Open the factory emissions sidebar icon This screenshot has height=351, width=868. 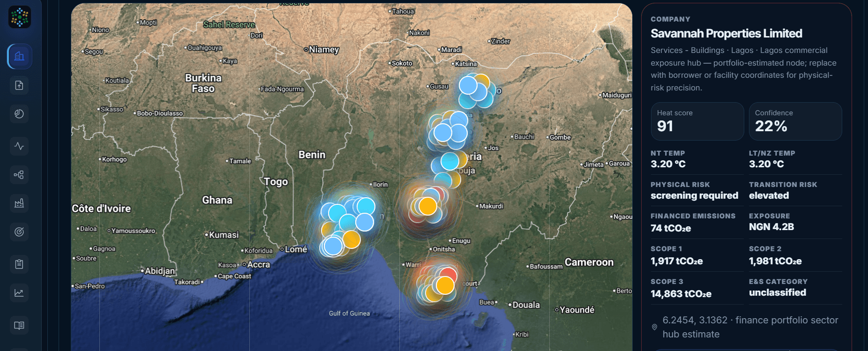[x=19, y=203]
